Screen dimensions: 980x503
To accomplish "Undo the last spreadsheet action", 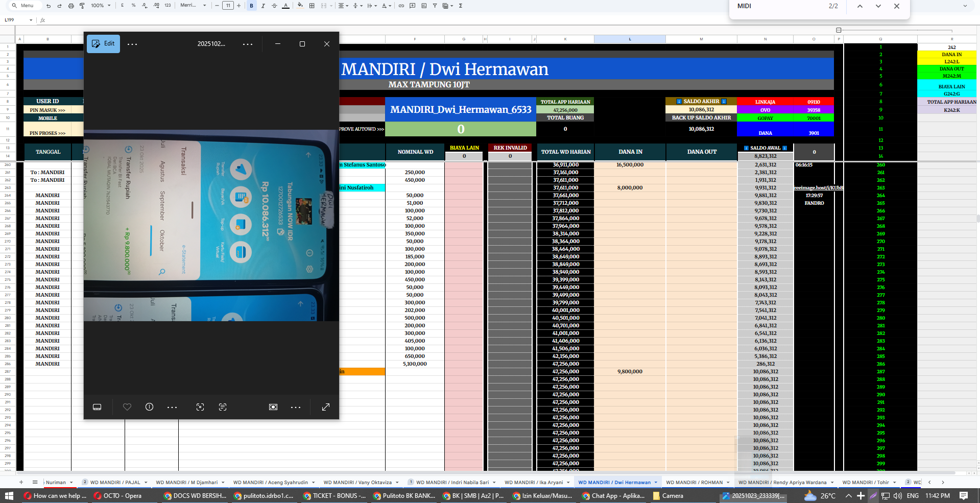I will pyautogui.click(x=49, y=6).
